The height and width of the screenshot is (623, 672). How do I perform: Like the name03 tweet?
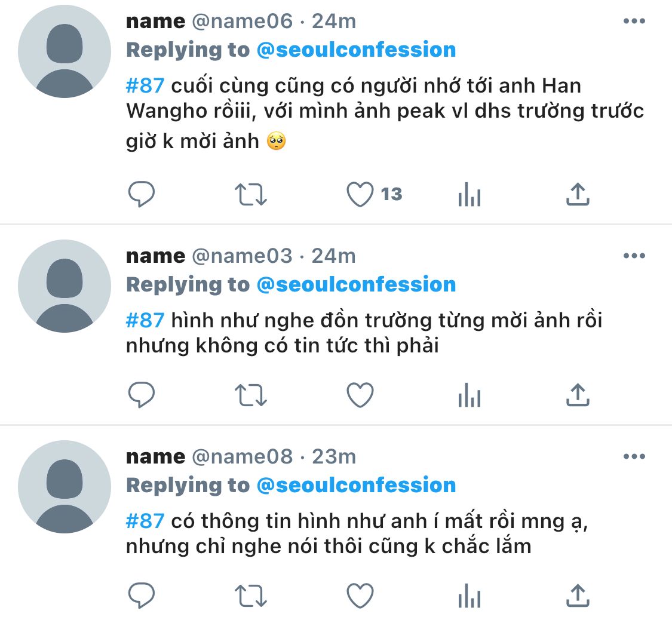point(360,395)
